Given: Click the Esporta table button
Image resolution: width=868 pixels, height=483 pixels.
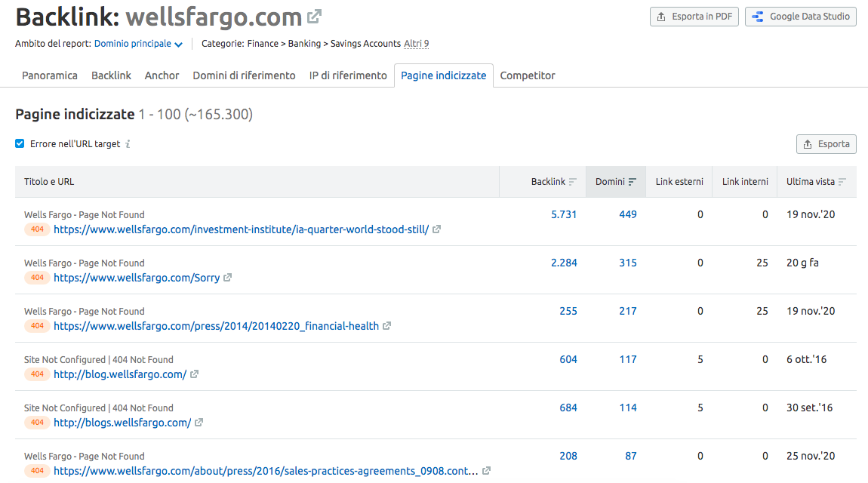Looking at the screenshot, I should point(826,144).
